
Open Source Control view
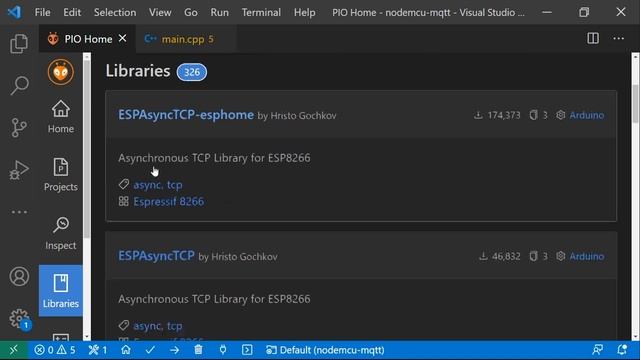coord(19,128)
